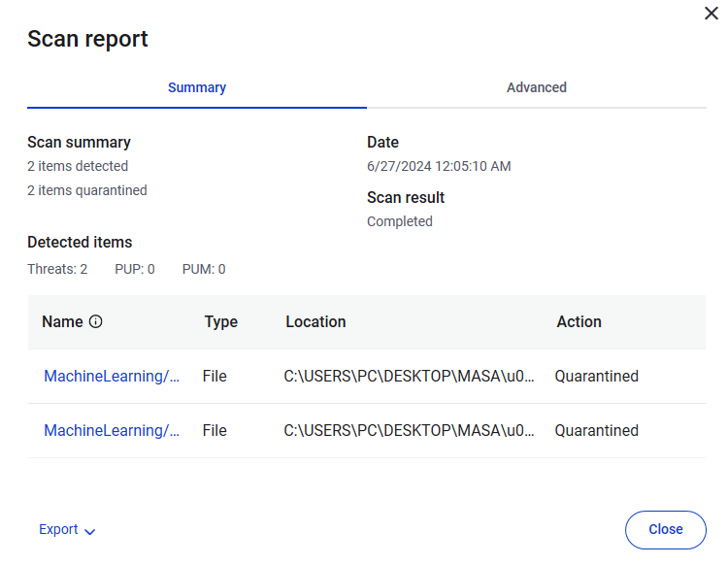Click the Location column header
Image resolution: width=728 pixels, height=565 pixels.
click(x=315, y=322)
